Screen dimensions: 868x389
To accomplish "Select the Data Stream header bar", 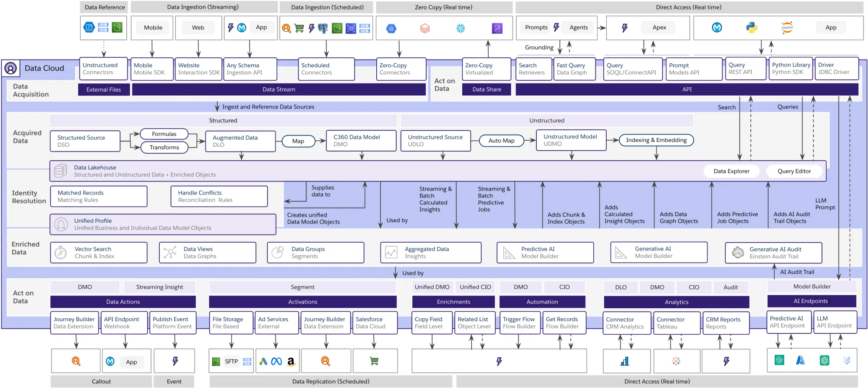I will click(279, 89).
